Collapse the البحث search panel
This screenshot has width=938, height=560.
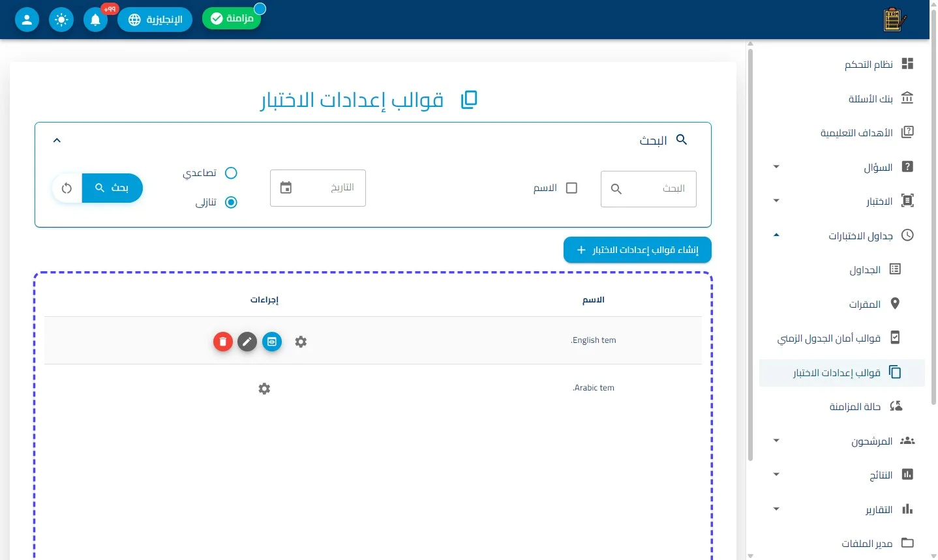(x=57, y=140)
